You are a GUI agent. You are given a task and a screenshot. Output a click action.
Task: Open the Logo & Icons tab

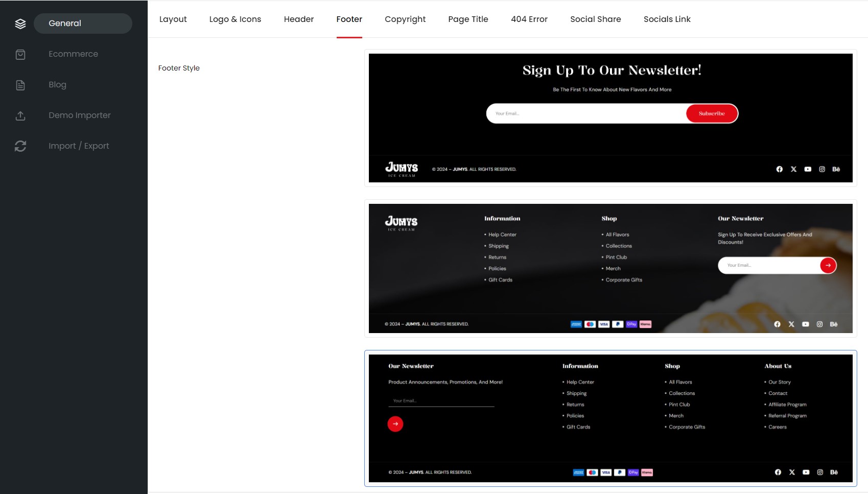235,19
